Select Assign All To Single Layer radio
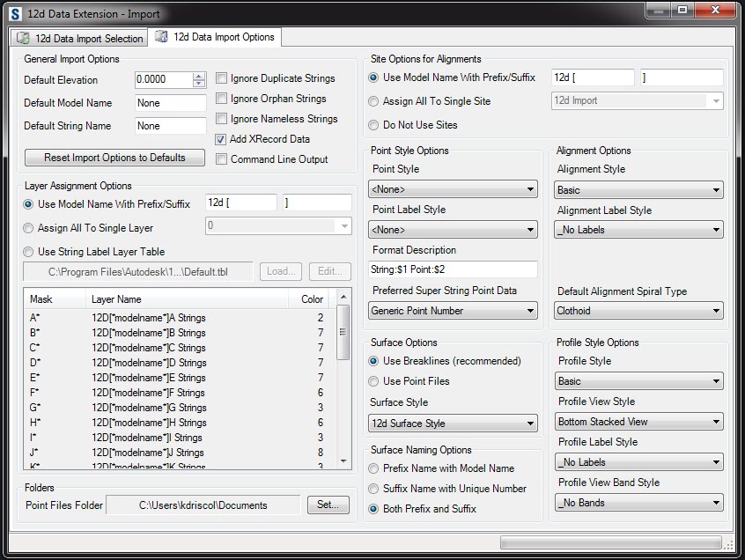The image size is (745, 560). point(28,228)
